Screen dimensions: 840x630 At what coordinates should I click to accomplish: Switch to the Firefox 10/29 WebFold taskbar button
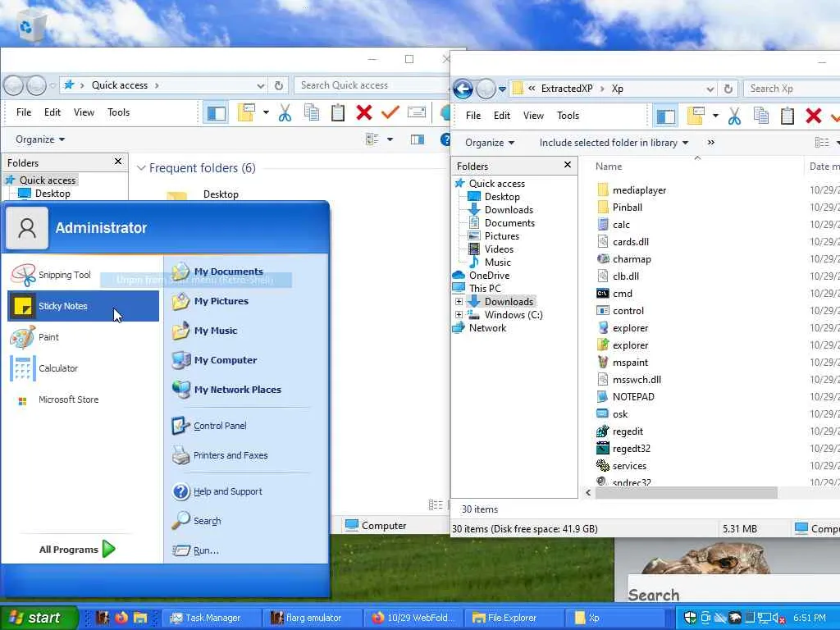[x=413, y=618]
